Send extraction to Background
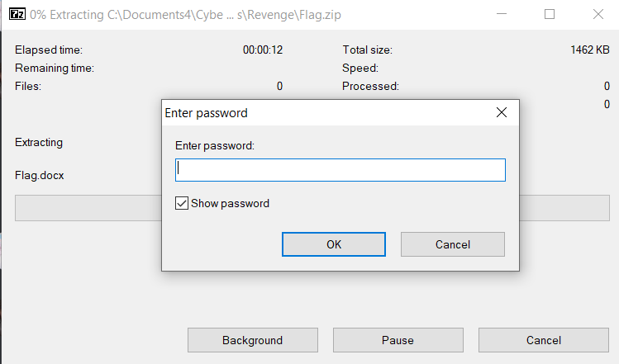This screenshot has height=364, width=619. point(252,340)
